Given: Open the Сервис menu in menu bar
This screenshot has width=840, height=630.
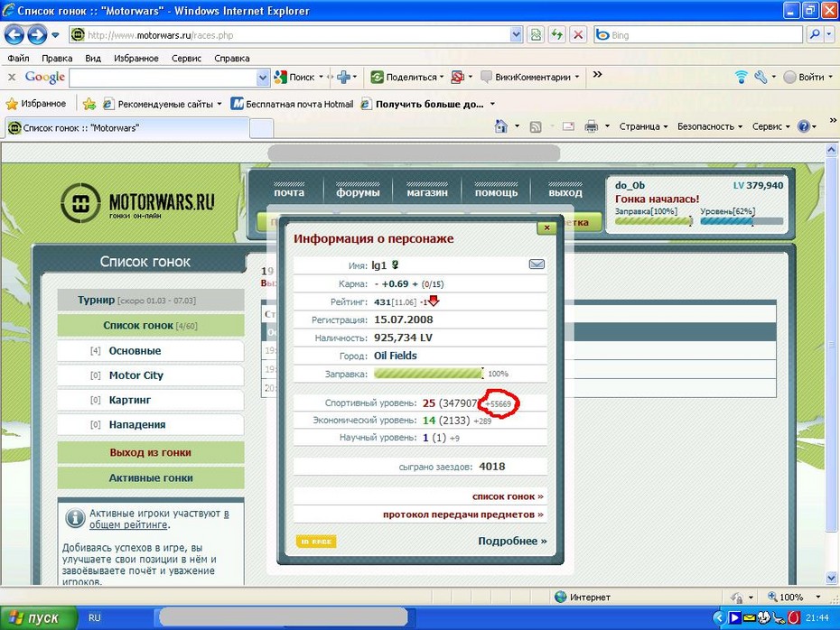Looking at the screenshot, I should pos(186,59).
